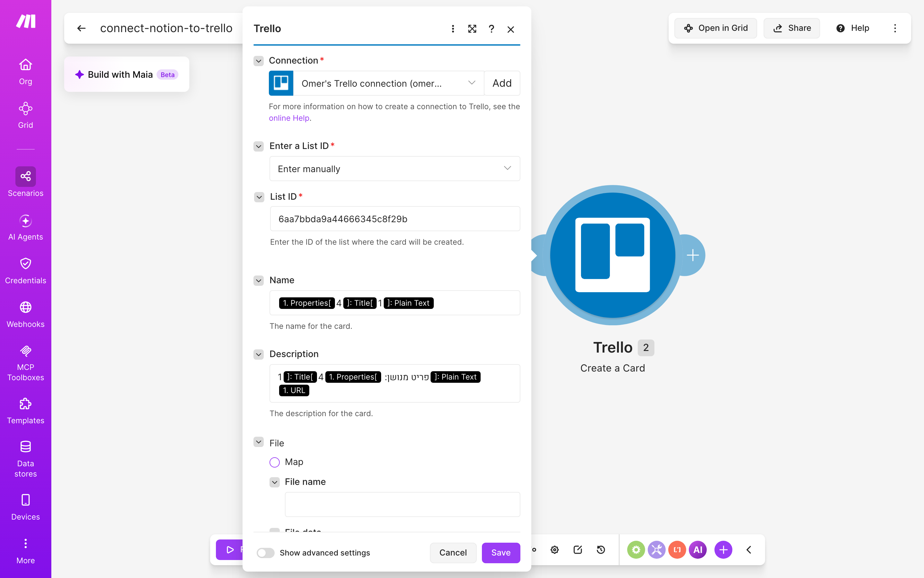
Task: Collapse the Name section
Action: (x=259, y=281)
